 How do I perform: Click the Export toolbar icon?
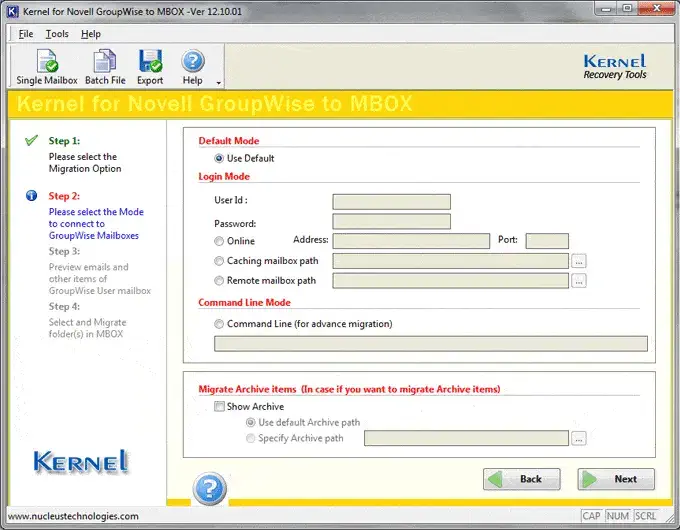150,67
